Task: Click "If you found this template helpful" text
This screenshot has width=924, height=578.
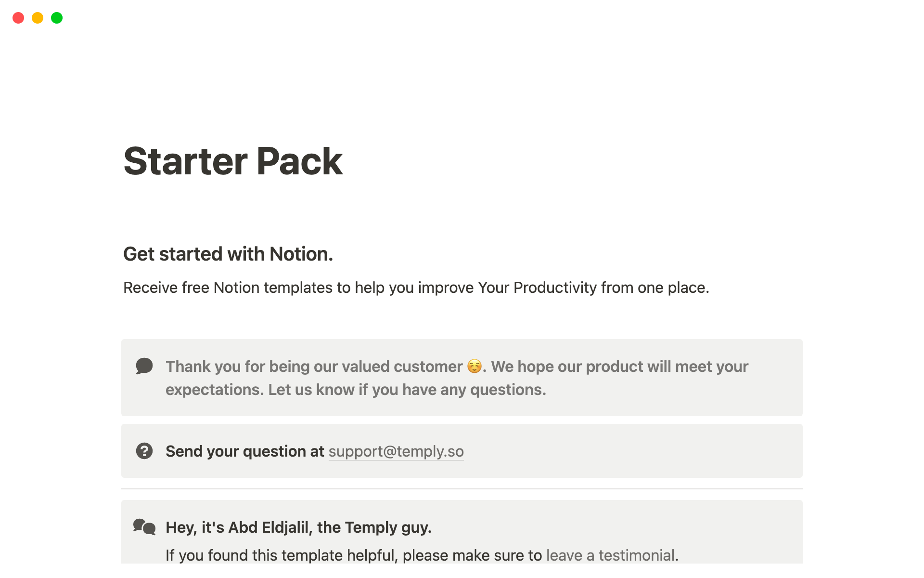Action: [354, 555]
